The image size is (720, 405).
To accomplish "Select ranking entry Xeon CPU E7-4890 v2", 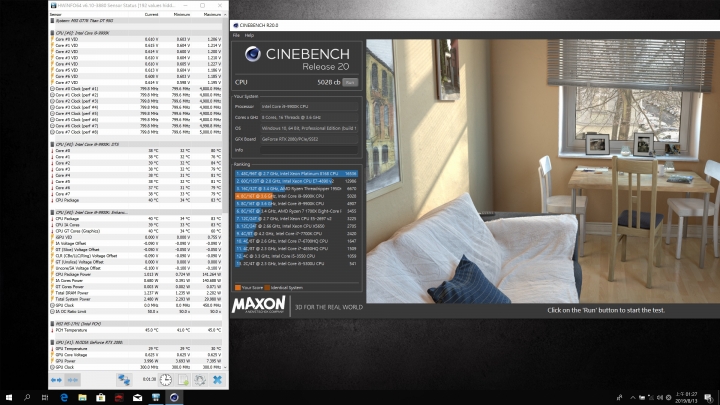I will (x=296, y=181).
